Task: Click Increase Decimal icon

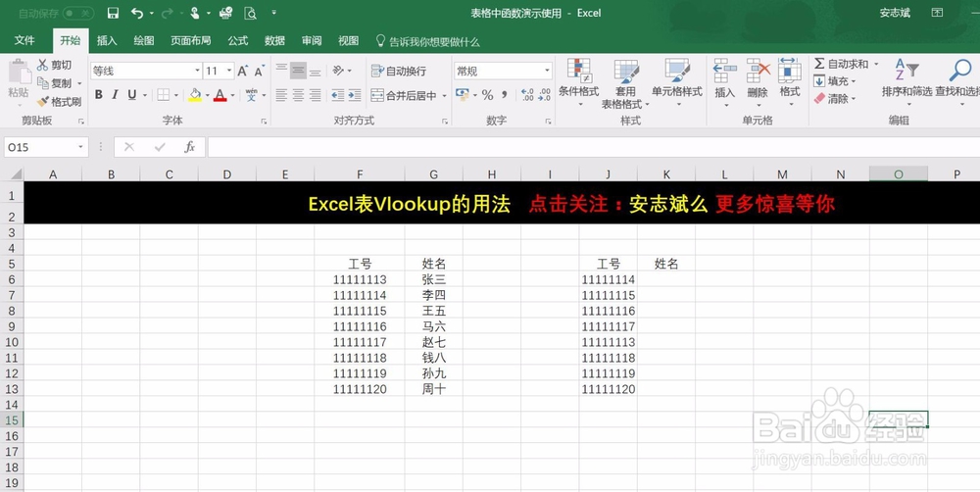Action: (527, 95)
